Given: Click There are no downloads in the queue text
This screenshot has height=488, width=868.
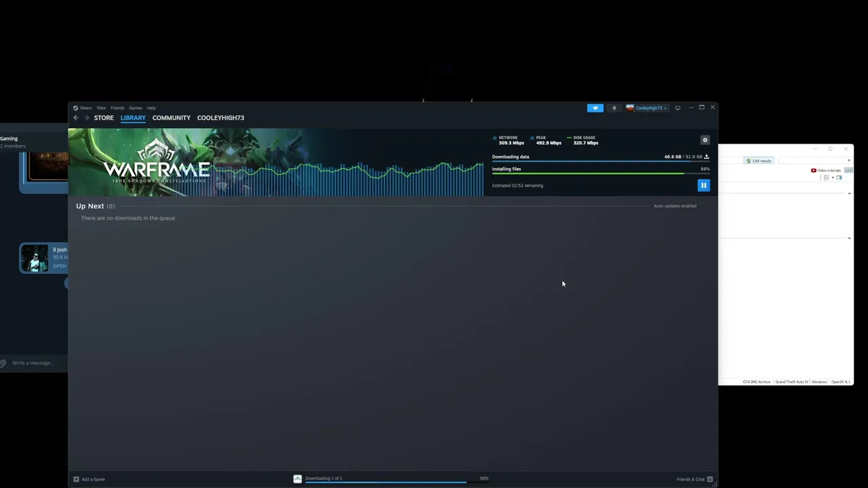Looking at the screenshot, I should coord(128,218).
